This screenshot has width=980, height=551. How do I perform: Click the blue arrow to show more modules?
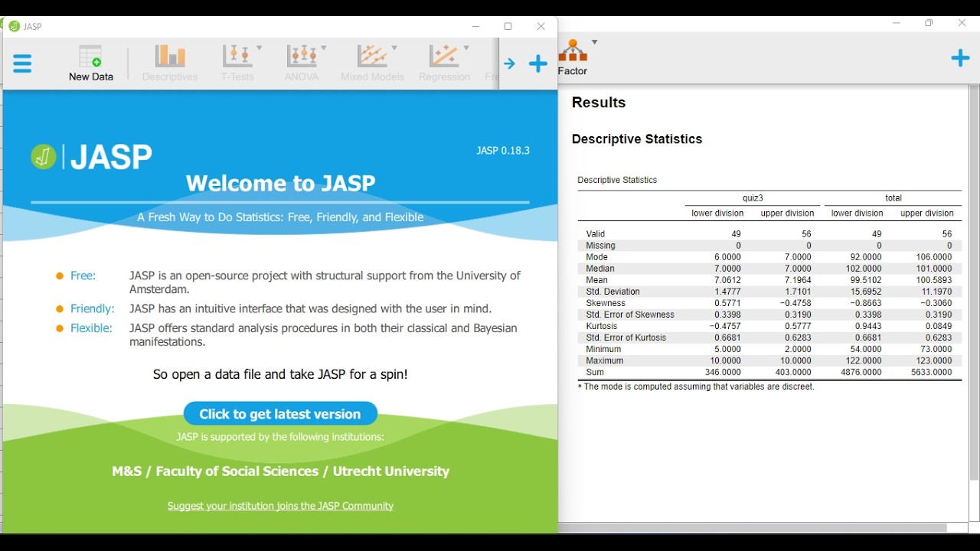510,64
